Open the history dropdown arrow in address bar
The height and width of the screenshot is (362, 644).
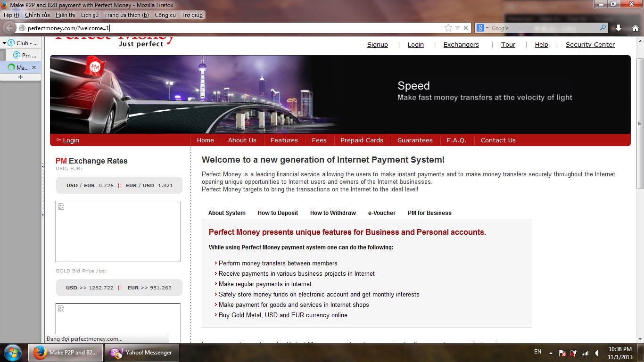pos(457,28)
